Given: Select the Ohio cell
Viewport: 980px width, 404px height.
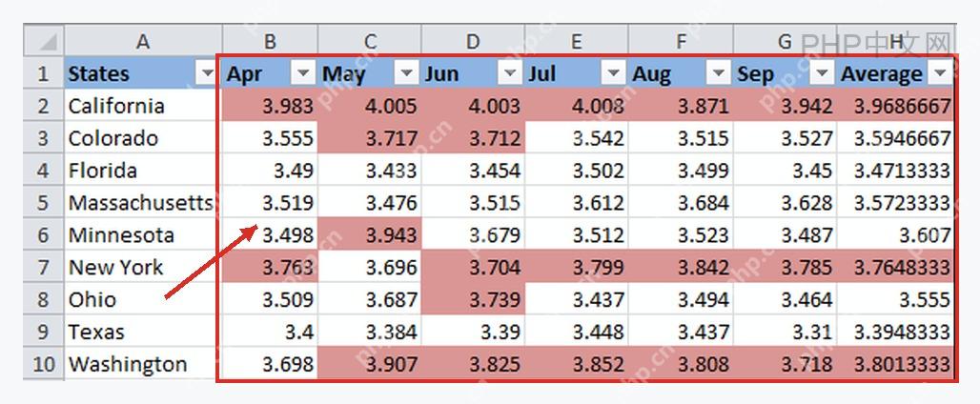Looking at the screenshot, I should point(143,299).
